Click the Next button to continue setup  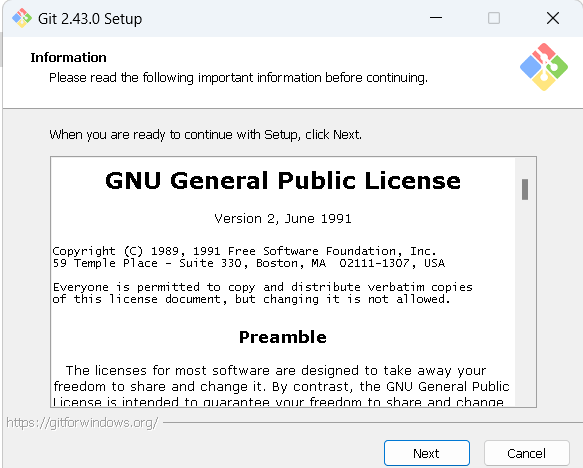click(426, 453)
